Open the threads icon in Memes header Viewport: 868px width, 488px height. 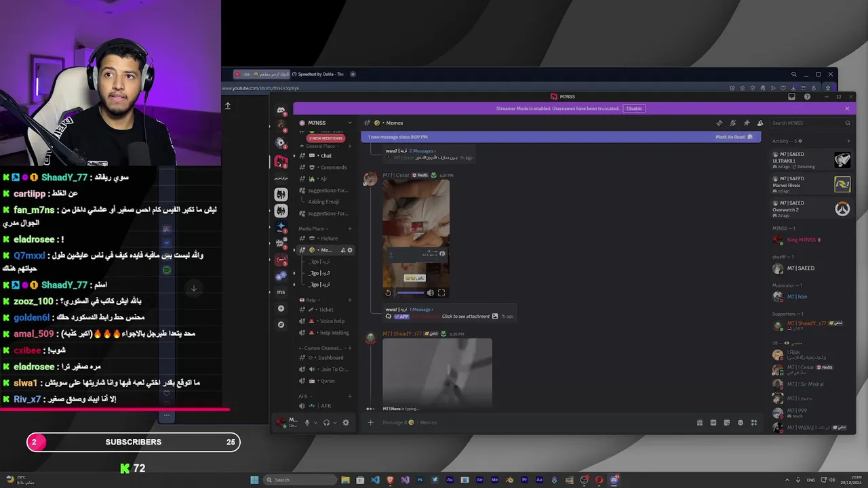pos(719,123)
